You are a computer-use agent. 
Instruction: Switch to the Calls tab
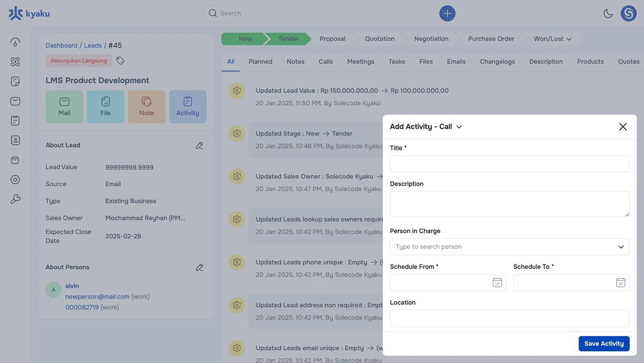point(326,61)
